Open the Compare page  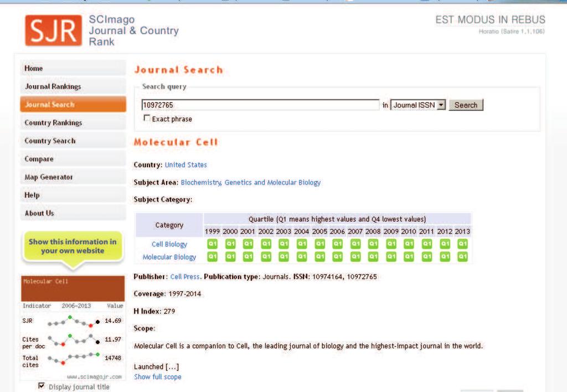73,159
